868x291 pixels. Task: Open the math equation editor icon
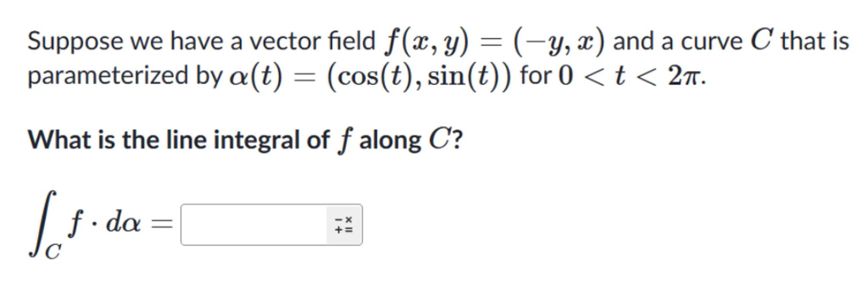tap(343, 225)
